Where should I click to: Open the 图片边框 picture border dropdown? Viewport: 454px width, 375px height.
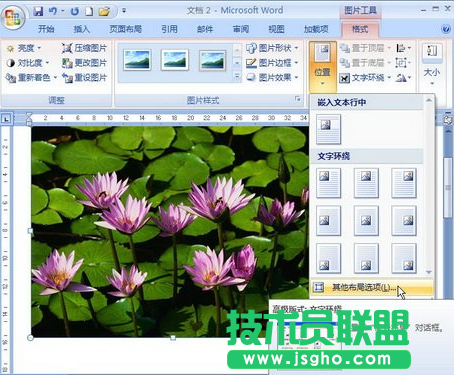click(272, 63)
